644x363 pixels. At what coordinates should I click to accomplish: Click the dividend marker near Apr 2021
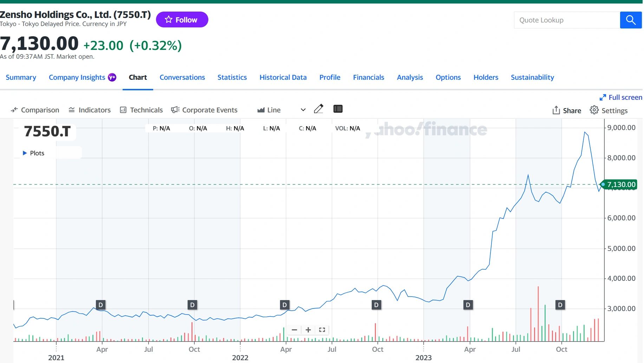tap(100, 305)
